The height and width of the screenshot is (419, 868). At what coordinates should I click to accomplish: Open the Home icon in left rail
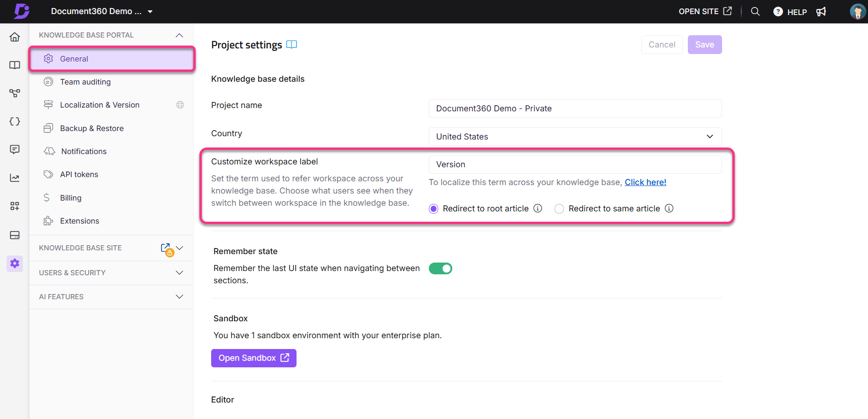tap(15, 37)
